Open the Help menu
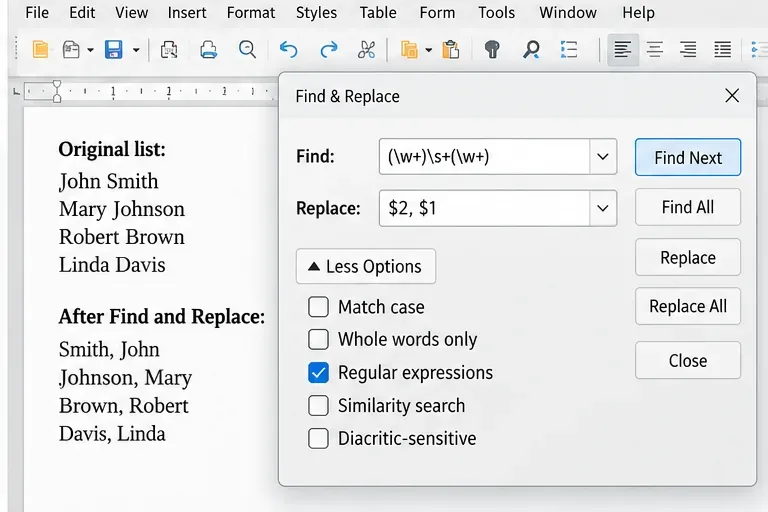768x512 pixels. click(638, 12)
